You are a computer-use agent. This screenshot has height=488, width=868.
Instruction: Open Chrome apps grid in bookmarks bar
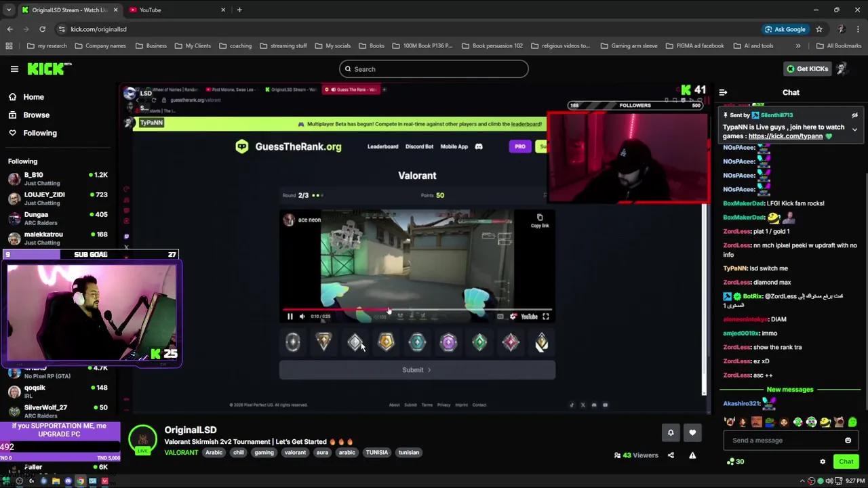click(9, 46)
